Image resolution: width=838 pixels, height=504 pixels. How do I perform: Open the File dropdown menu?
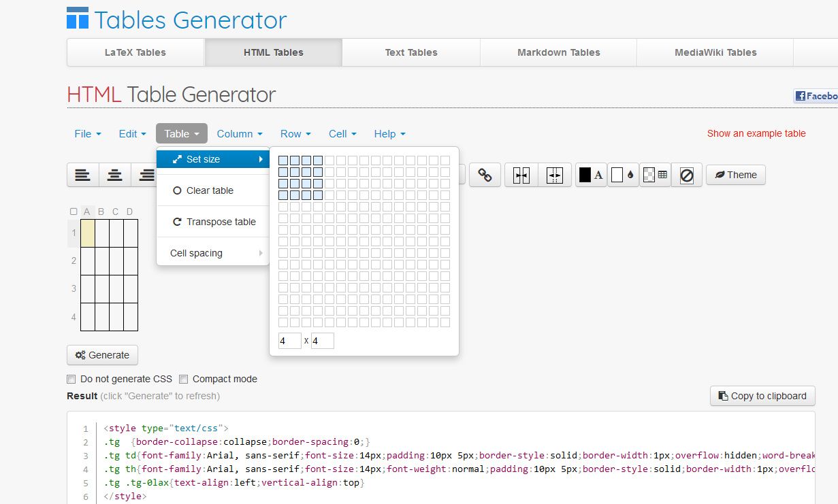88,134
